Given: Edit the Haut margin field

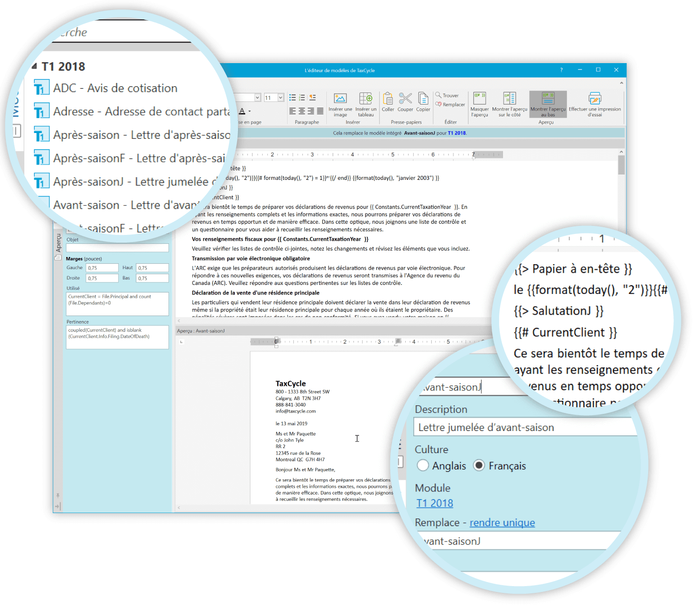Looking at the screenshot, I should 152,268.
